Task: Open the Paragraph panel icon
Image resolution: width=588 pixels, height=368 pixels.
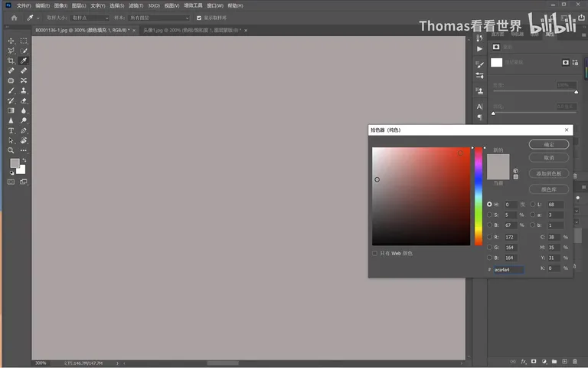Action: [x=479, y=117]
